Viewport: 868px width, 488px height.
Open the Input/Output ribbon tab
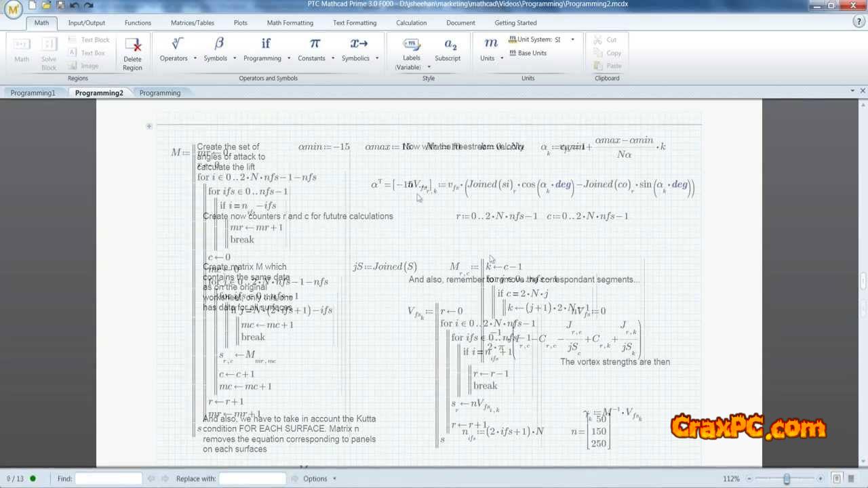click(x=87, y=22)
